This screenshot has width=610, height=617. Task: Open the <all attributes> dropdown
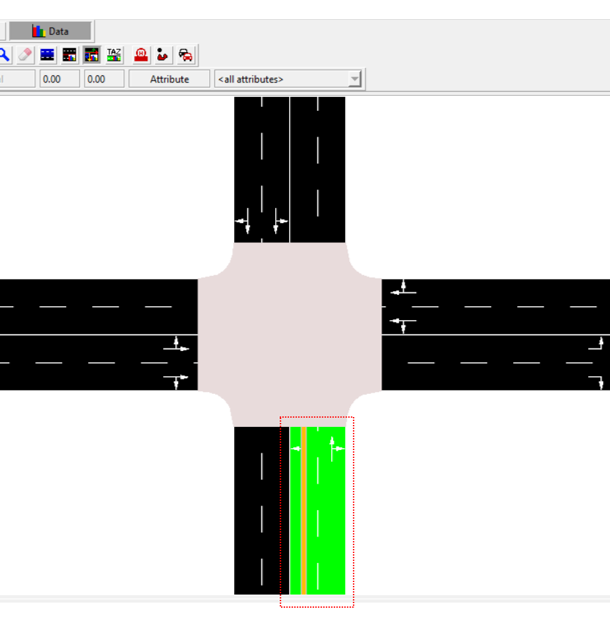pyautogui.click(x=288, y=79)
